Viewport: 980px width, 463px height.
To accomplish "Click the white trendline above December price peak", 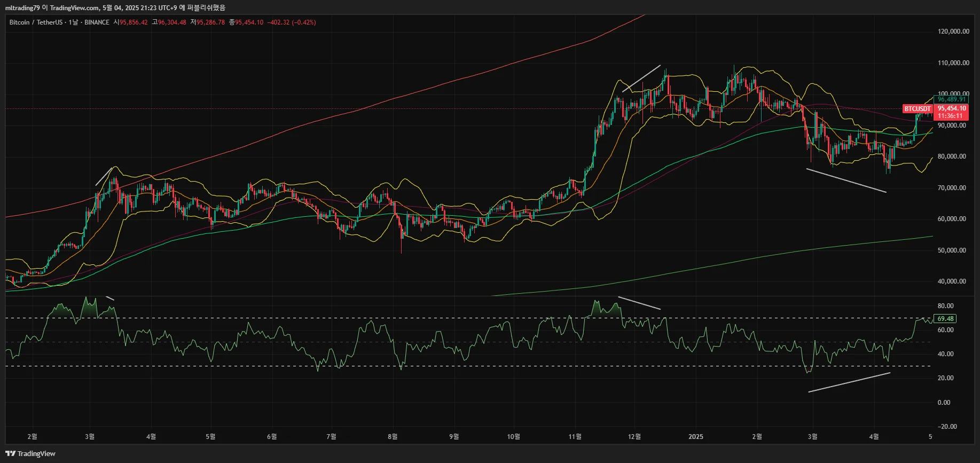I will (x=641, y=79).
